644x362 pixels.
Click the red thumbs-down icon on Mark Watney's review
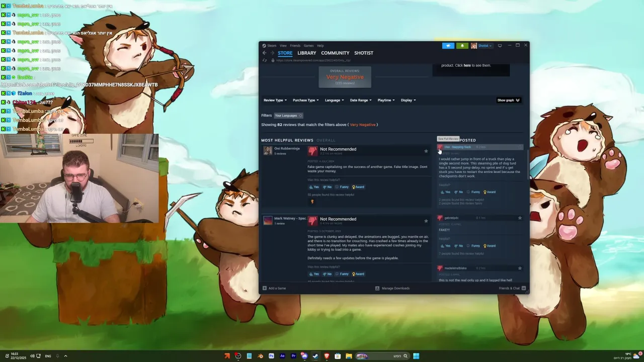tap(312, 221)
